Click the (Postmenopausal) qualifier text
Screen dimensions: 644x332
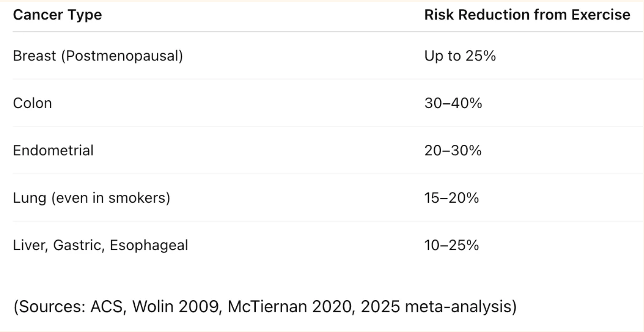click(x=122, y=56)
